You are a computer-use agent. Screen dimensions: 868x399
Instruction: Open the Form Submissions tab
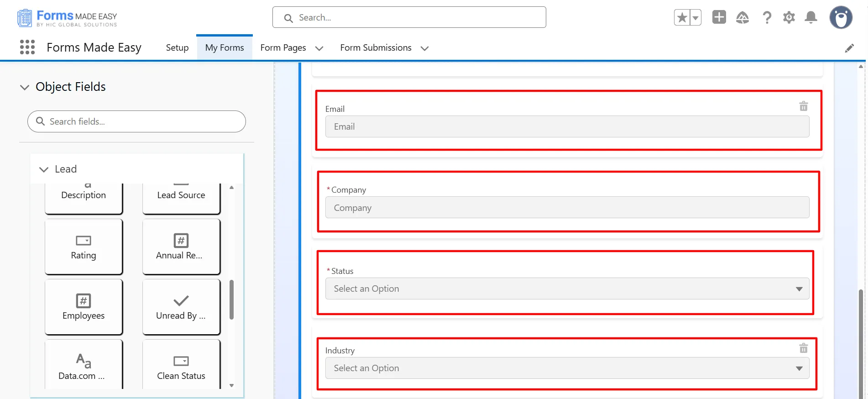(x=376, y=48)
